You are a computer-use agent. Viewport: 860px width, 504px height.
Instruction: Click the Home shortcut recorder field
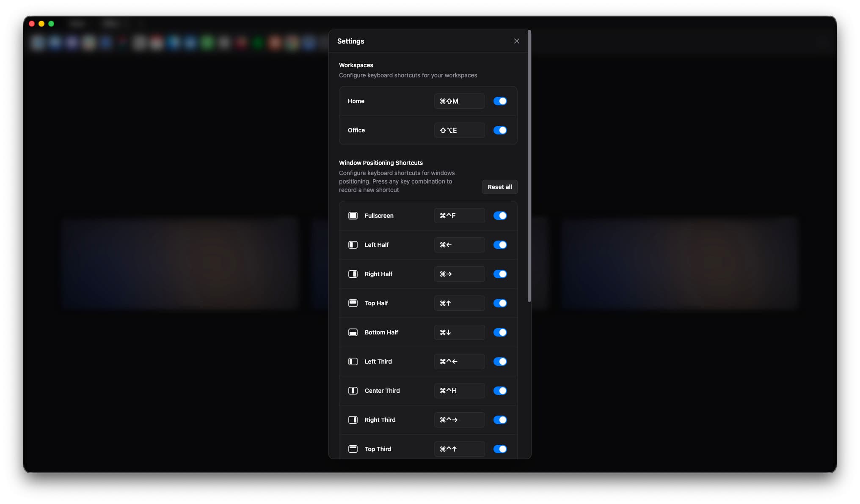click(459, 101)
